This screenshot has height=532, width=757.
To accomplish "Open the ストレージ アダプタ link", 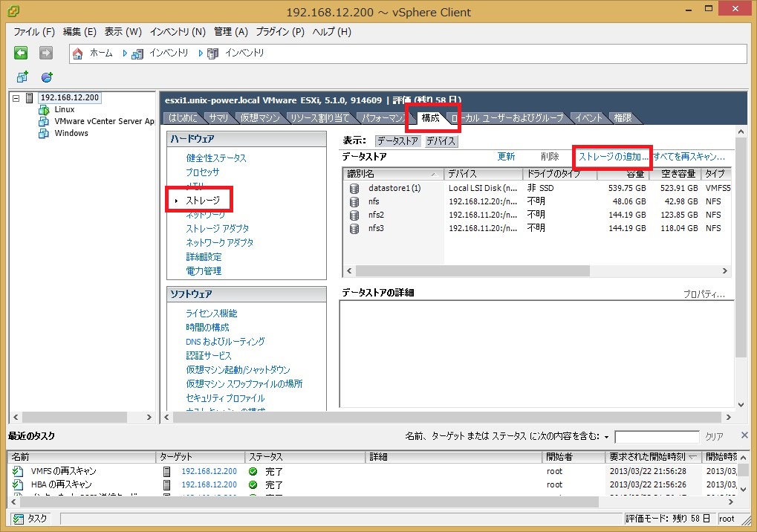I will click(x=217, y=228).
